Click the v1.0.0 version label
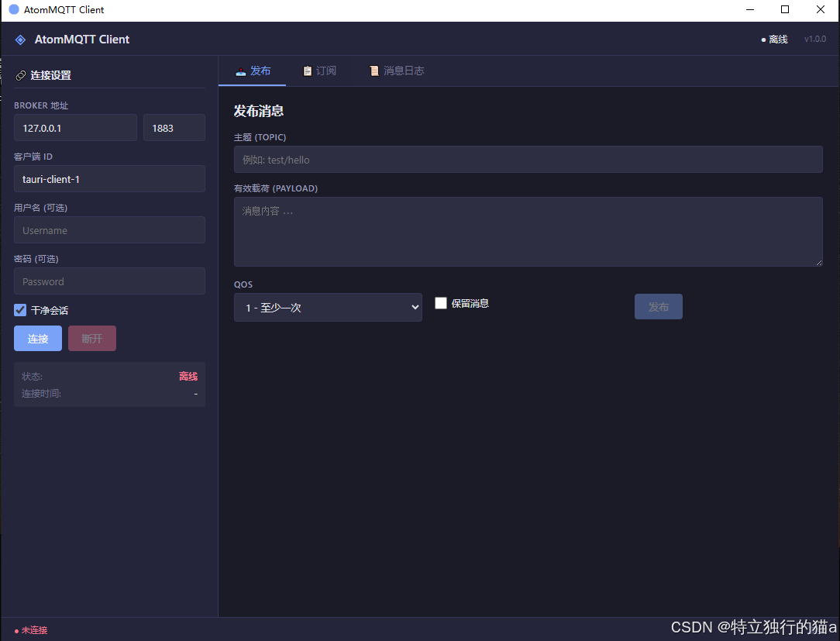The image size is (840, 641). (x=815, y=39)
